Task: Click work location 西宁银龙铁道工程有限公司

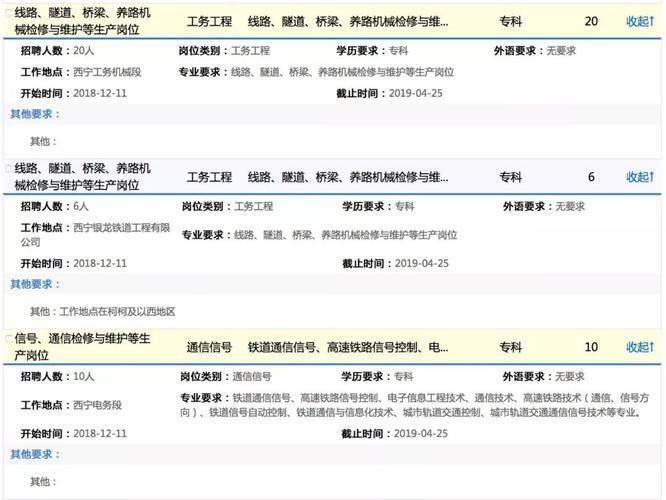Action: [x=96, y=234]
